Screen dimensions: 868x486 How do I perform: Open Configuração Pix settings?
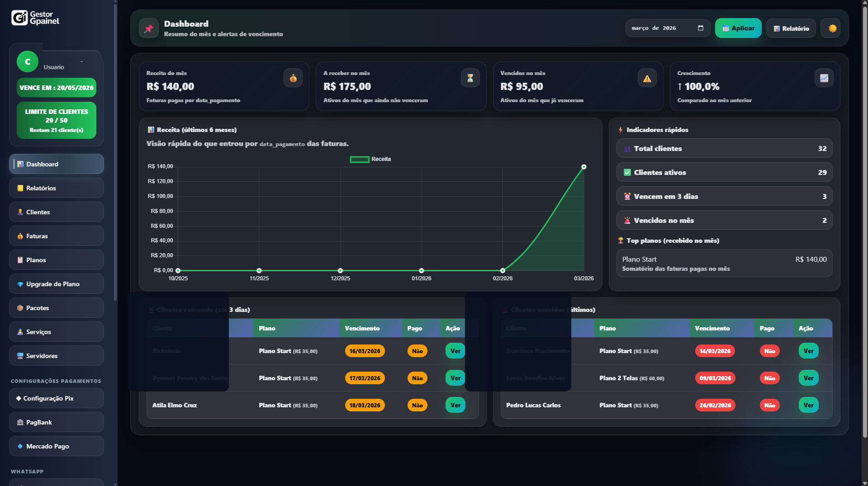point(56,398)
